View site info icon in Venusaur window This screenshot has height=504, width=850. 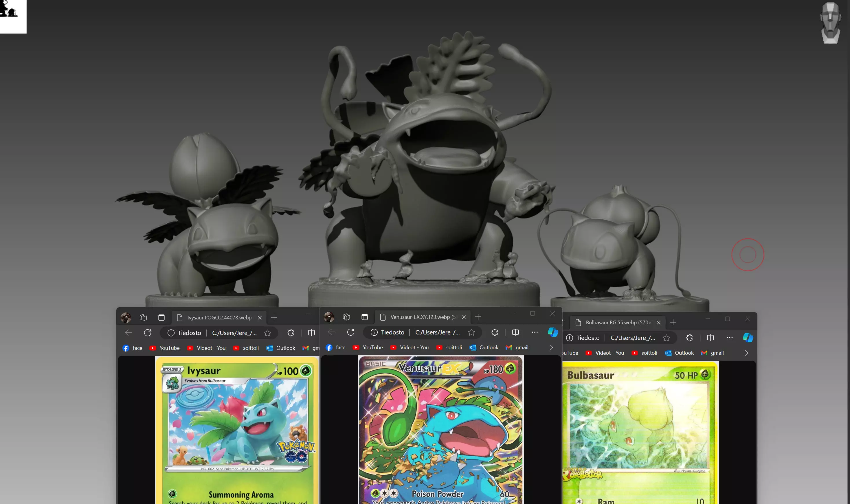374,332
